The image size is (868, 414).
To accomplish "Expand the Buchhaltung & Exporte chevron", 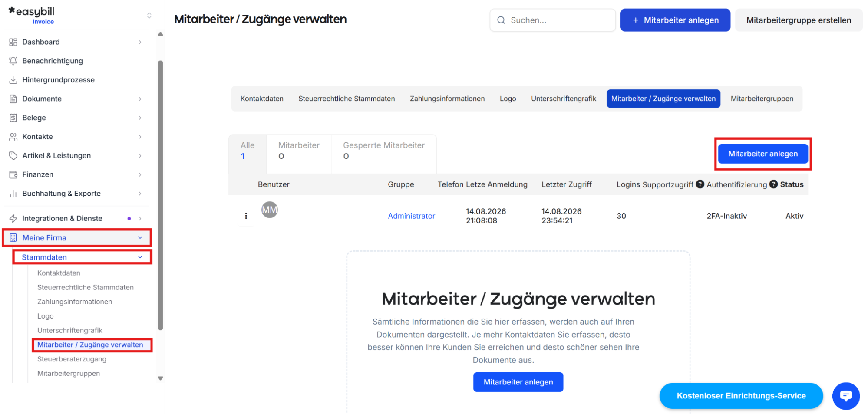I will (x=140, y=194).
